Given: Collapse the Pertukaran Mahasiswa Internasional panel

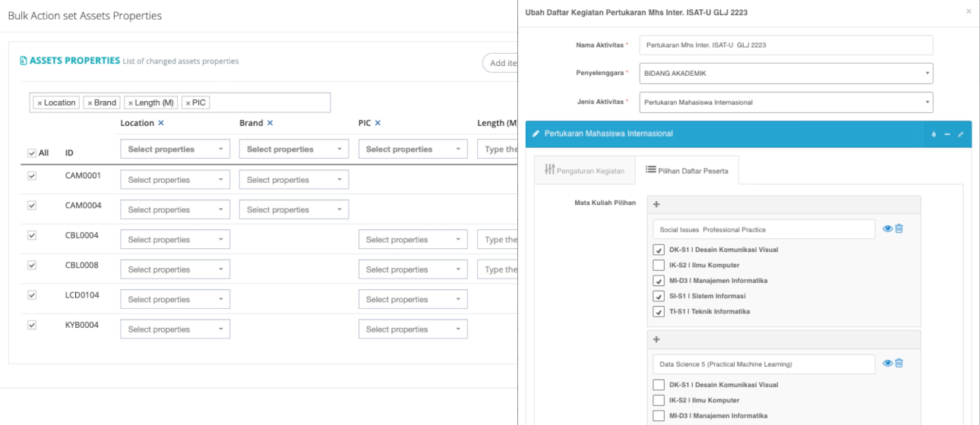Looking at the screenshot, I should coord(947,134).
